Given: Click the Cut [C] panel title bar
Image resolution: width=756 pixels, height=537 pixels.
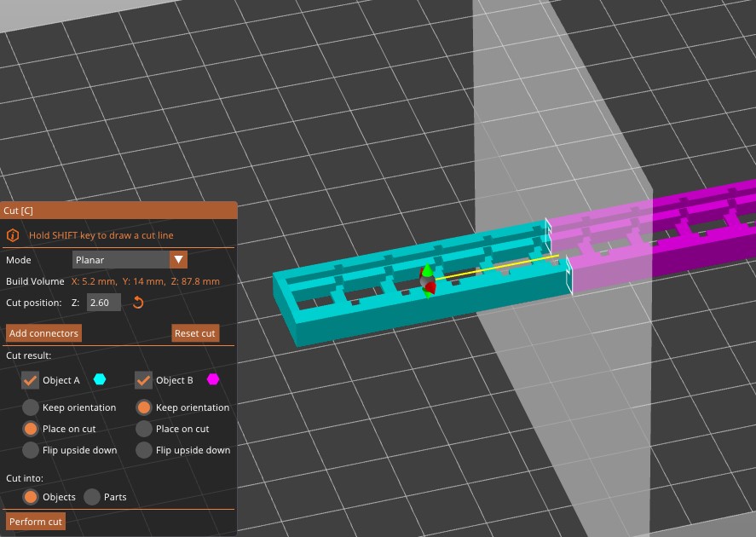Looking at the screenshot, I should (118, 211).
